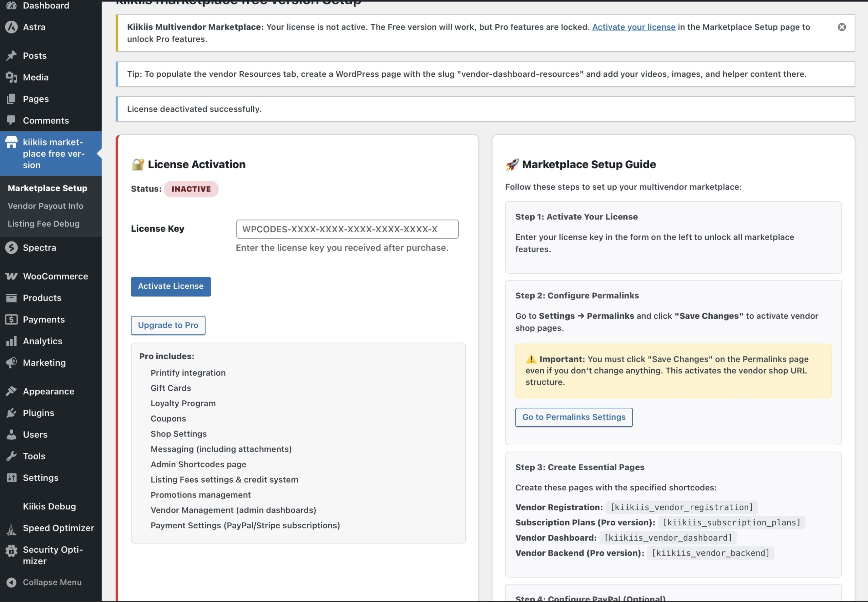Click the Upgrade to Pro button
The image size is (868, 602).
[168, 325]
